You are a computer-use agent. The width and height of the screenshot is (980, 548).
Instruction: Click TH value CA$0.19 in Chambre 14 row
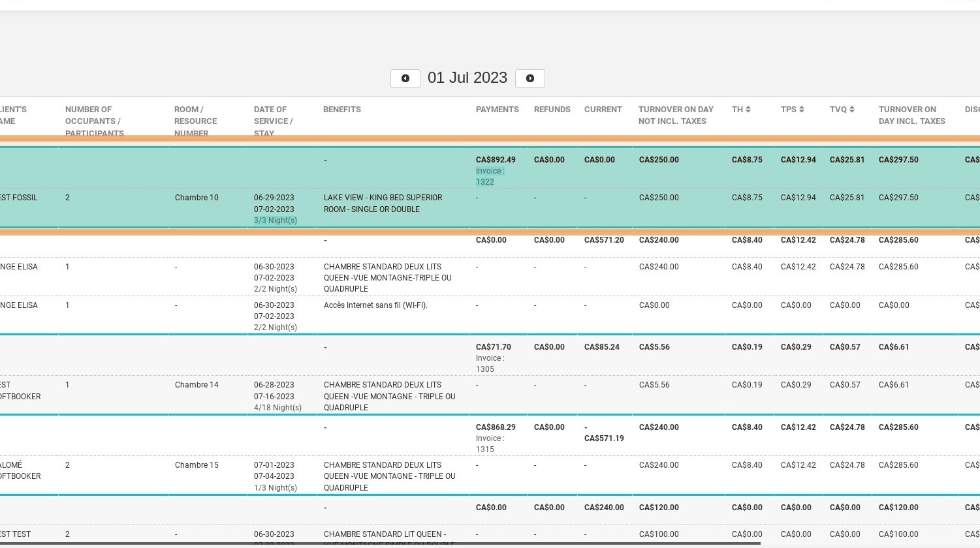(747, 385)
